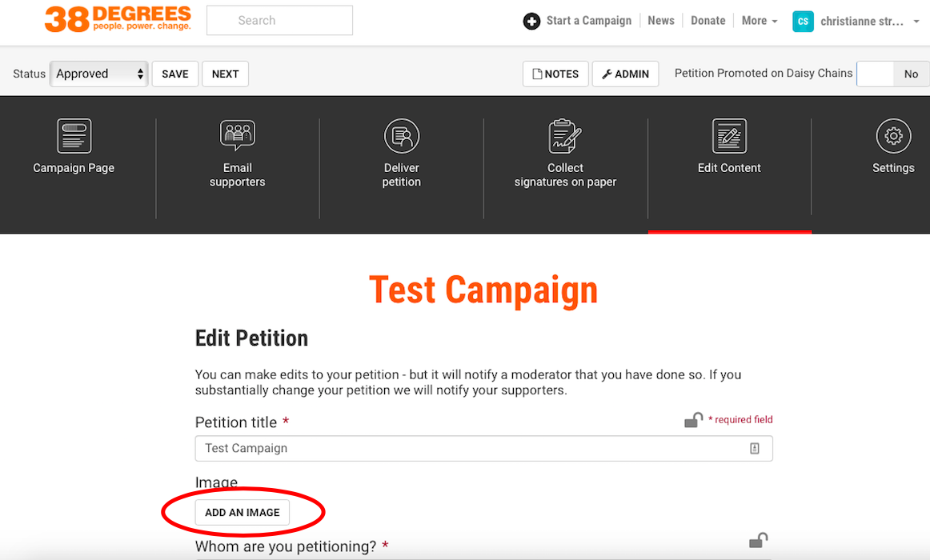Click the SAVE button
Viewport: 930px width, 560px height.
click(174, 74)
